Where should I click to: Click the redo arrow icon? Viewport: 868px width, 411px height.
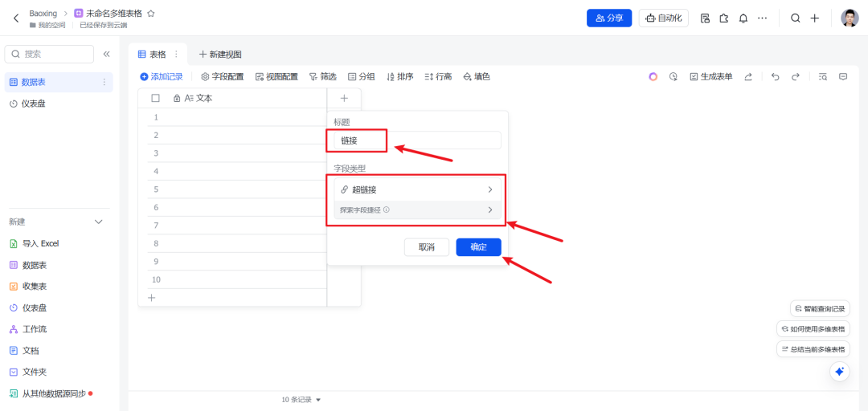[795, 77]
